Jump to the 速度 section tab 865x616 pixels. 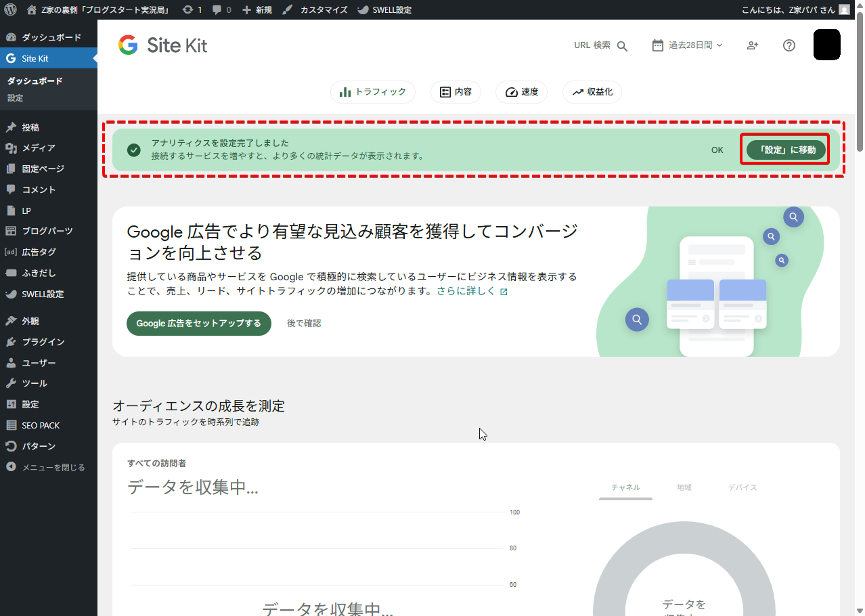[521, 92]
